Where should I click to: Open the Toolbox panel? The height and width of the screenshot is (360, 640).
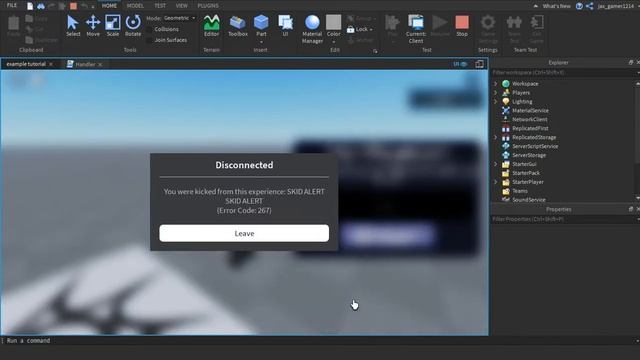tap(238, 25)
